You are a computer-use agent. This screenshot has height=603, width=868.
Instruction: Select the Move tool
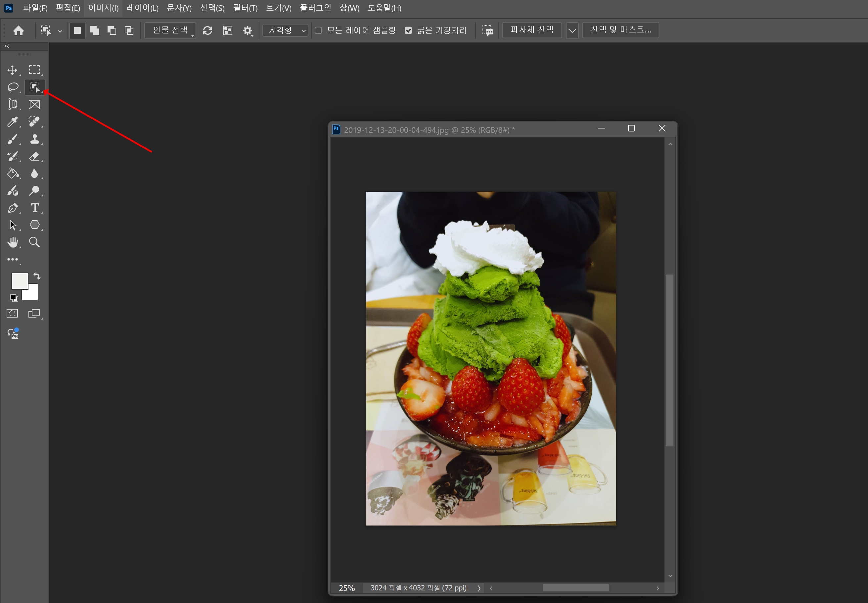click(12, 70)
